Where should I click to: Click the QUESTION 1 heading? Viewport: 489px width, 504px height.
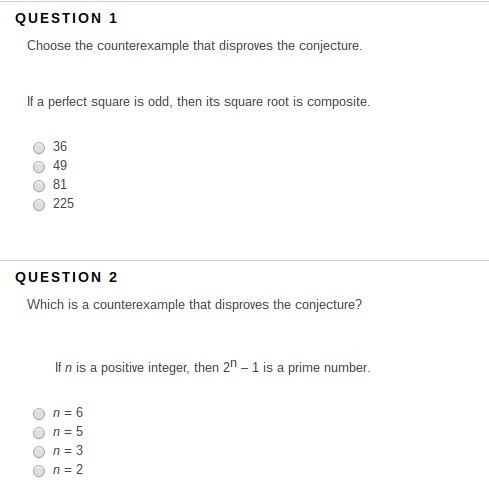coord(66,18)
